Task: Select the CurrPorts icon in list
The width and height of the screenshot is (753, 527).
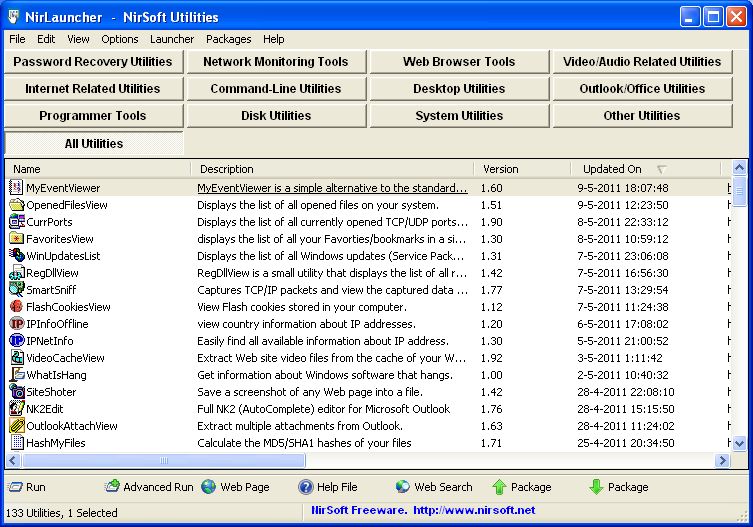Action: 16,222
